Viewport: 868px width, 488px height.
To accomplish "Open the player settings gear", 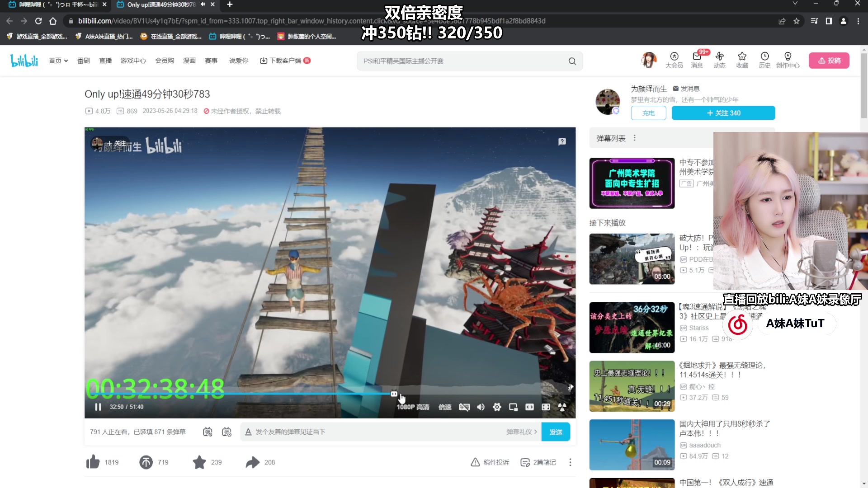I will pyautogui.click(x=497, y=407).
